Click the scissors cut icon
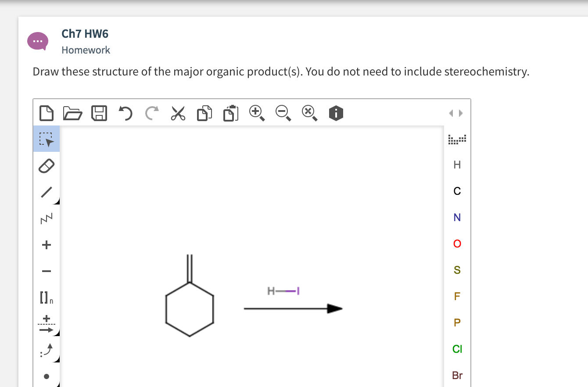Screen dimensions: 588x387 pos(178,113)
